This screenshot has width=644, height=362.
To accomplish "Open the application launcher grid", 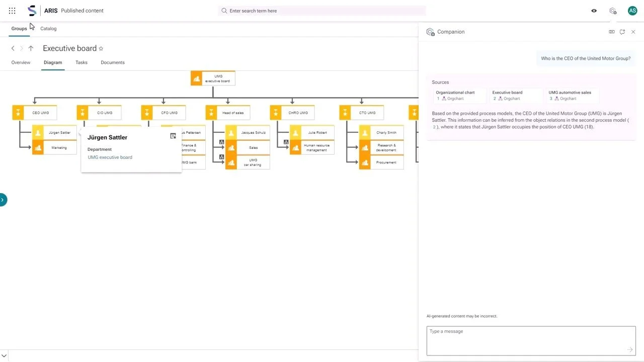I will (12, 11).
